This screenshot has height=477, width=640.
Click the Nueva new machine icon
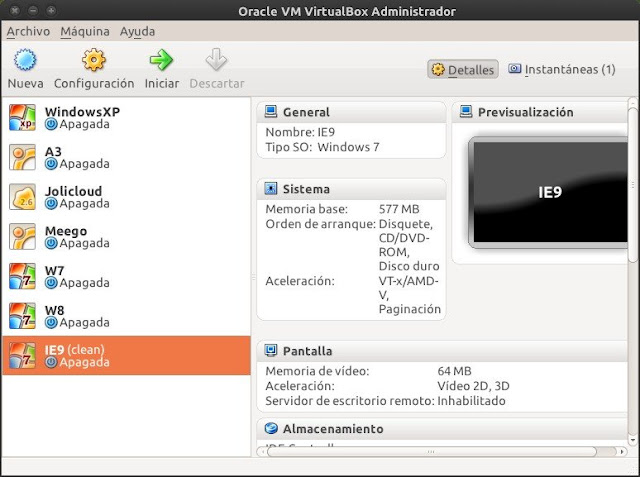coord(25,60)
